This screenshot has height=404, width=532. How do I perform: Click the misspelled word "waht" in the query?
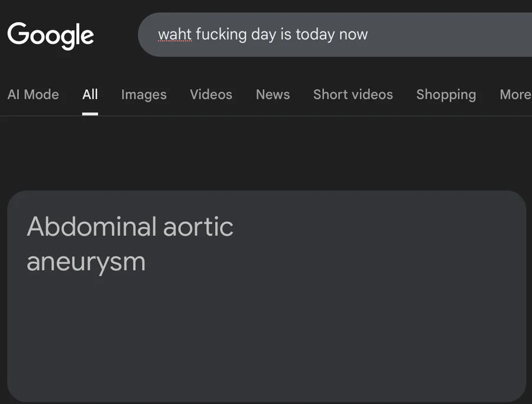point(175,34)
